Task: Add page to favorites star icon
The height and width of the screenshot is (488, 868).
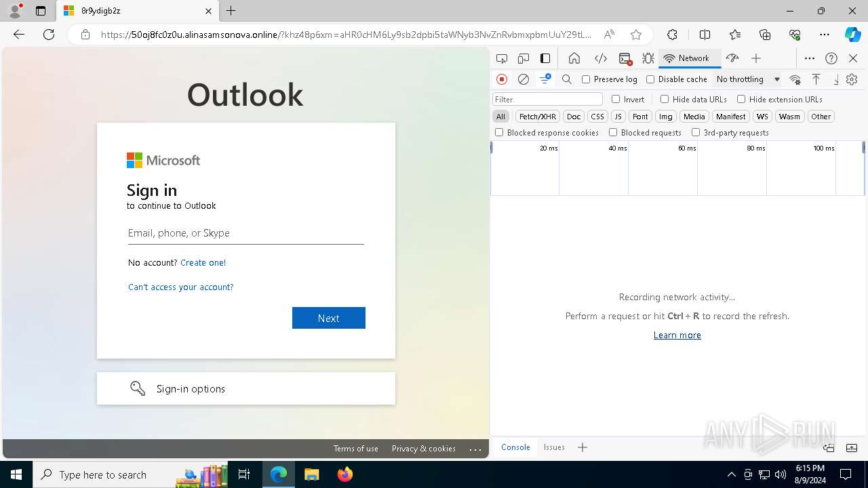Action: pyautogui.click(x=636, y=35)
